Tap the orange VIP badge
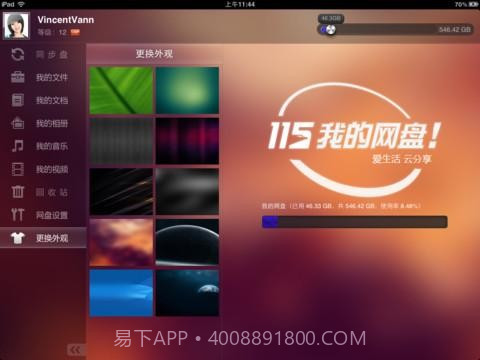Image resolution: width=480 pixels, height=360 pixels. (75, 32)
